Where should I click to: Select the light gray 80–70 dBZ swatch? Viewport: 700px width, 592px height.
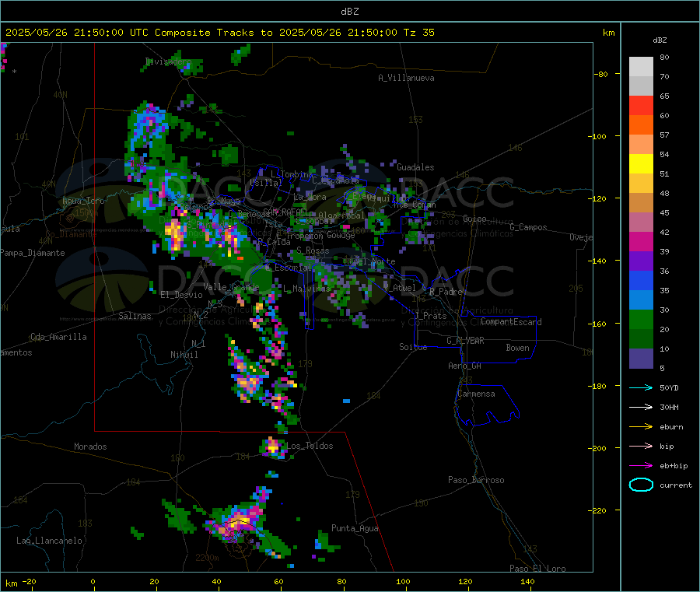pos(641,67)
